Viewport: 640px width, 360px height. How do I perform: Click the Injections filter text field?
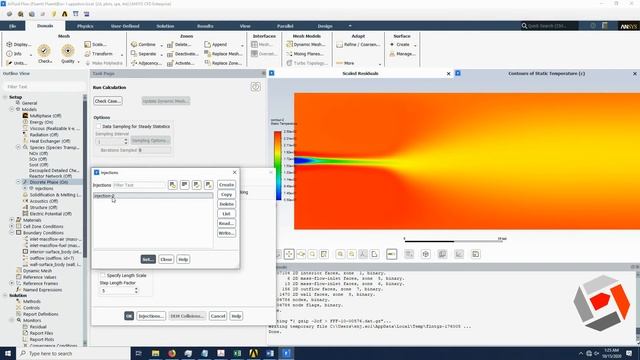point(140,185)
